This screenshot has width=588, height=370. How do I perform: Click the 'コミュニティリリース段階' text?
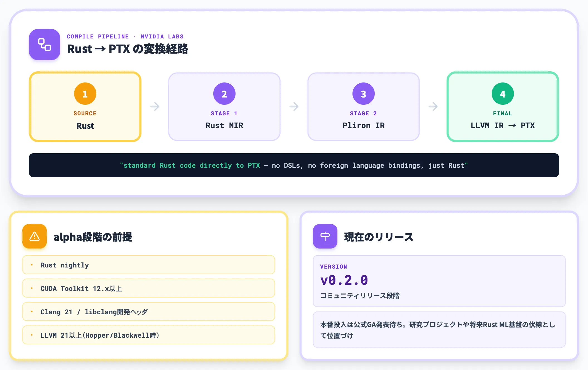pyautogui.click(x=360, y=296)
